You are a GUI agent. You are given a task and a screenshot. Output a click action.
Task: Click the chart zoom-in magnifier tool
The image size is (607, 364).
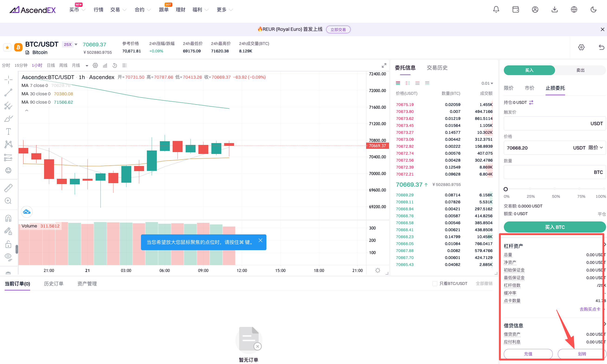click(x=8, y=201)
